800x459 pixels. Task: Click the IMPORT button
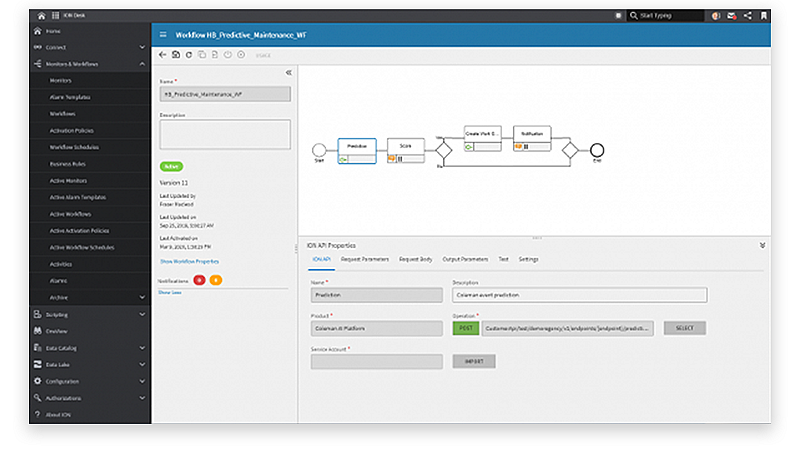[x=474, y=361]
